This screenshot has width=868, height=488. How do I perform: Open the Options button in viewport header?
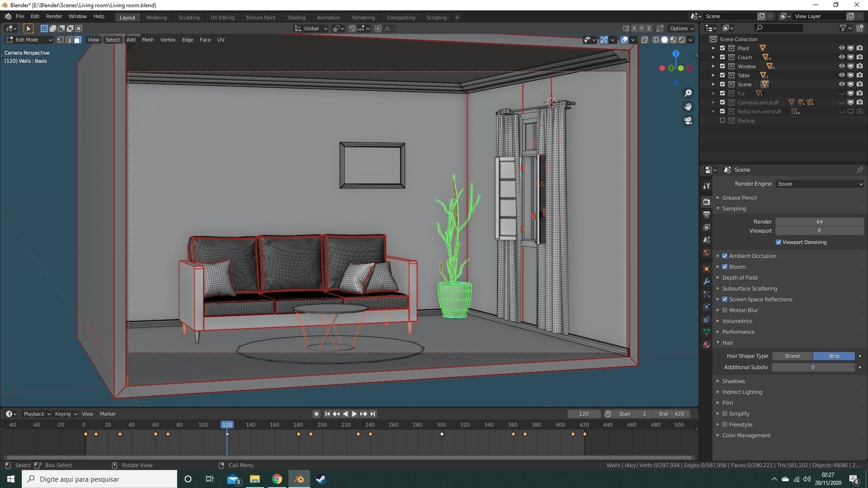(x=681, y=28)
